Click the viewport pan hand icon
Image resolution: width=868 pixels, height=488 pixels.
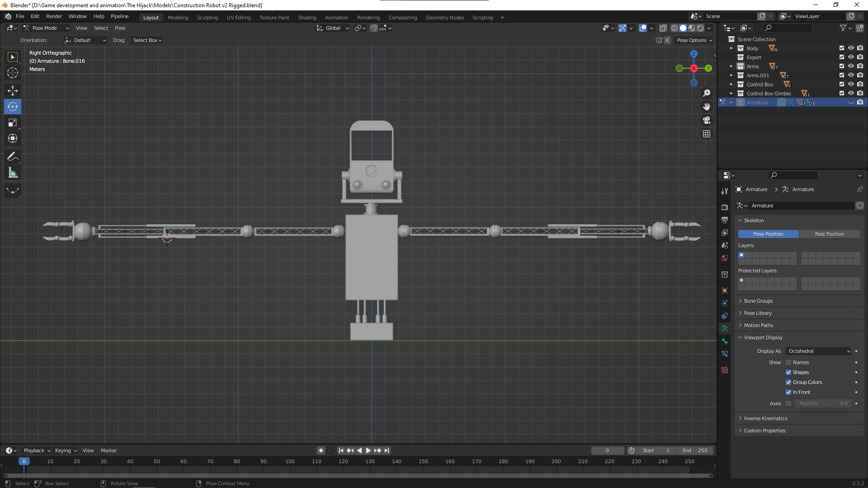(707, 107)
